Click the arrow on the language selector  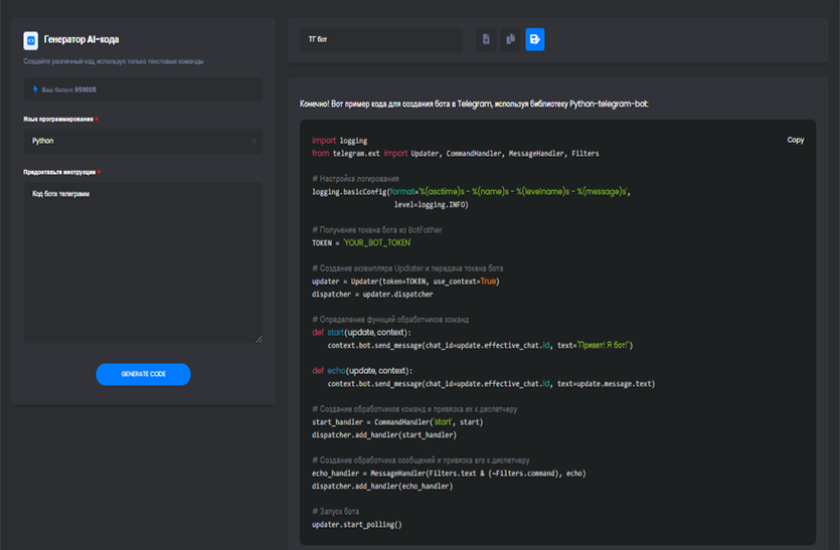click(254, 141)
